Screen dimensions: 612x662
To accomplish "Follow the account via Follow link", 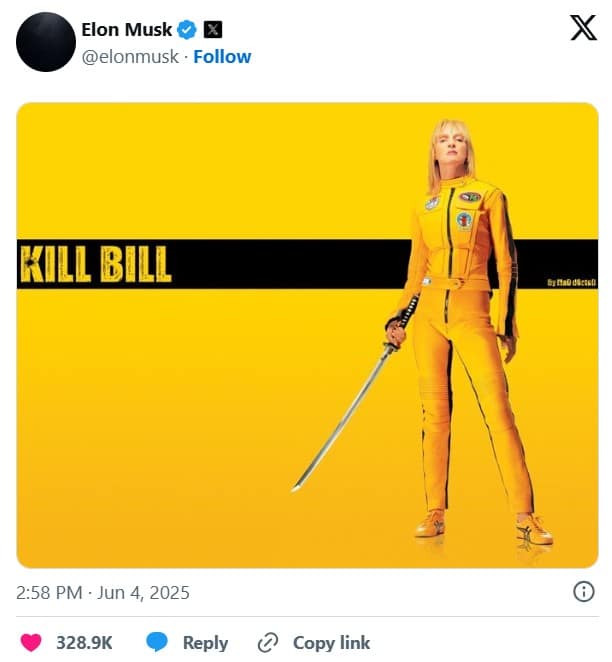I will tap(222, 56).
